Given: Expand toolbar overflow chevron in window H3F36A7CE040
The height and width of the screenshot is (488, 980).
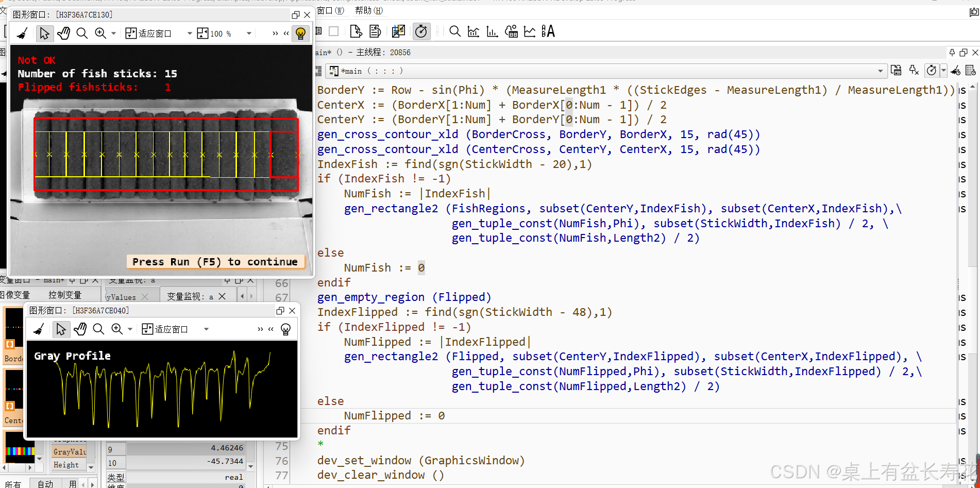Looking at the screenshot, I should point(260,329).
